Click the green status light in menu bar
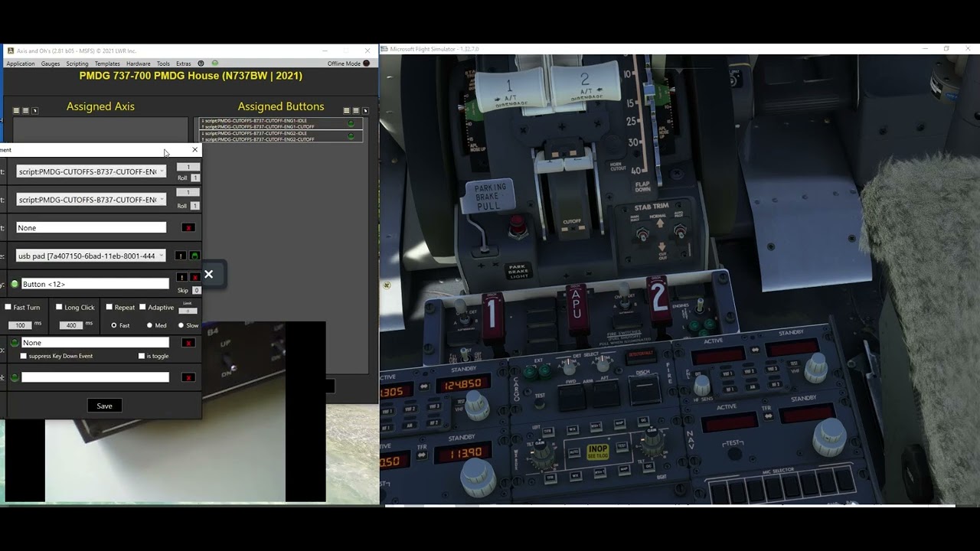Screen dimensions: 980x551 coord(215,64)
